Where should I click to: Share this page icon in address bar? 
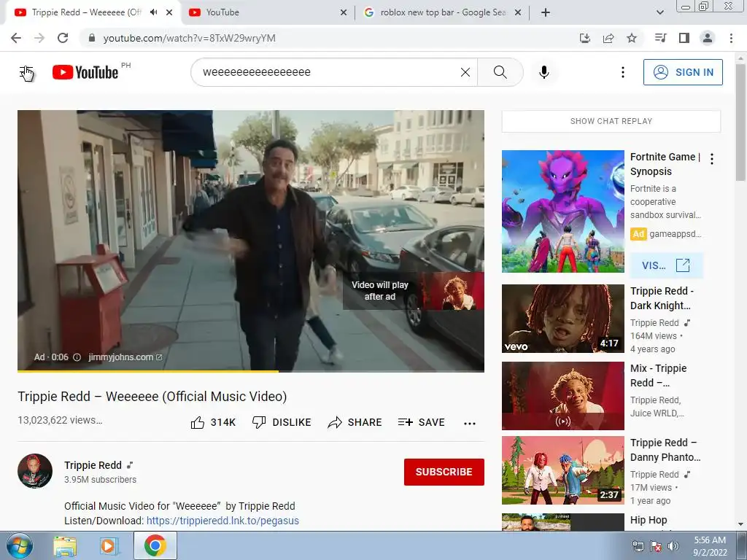(x=608, y=38)
